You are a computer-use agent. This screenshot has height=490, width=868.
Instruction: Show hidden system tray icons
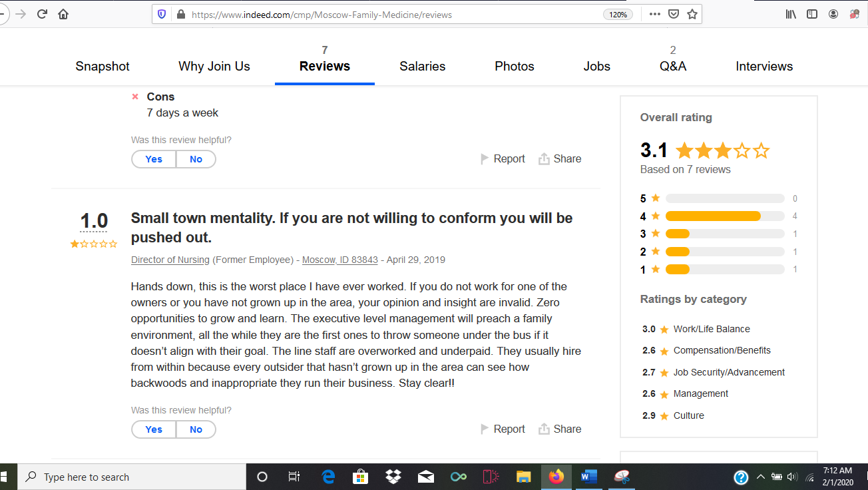[761, 477]
